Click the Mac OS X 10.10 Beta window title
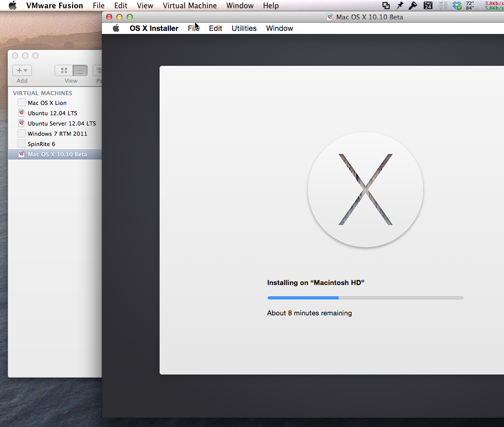The width and height of the screenshot is (504, 427). [369, 17]
